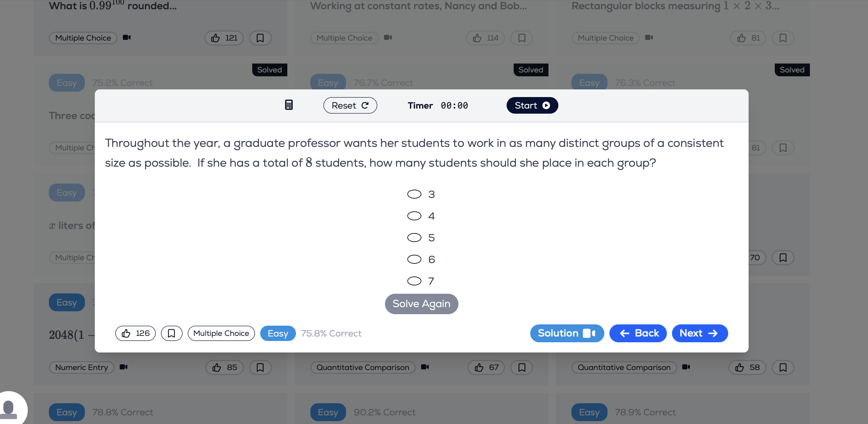Select answer choice 4
Image resolution: width=868 pixels, height=424 pixels.
414,216
